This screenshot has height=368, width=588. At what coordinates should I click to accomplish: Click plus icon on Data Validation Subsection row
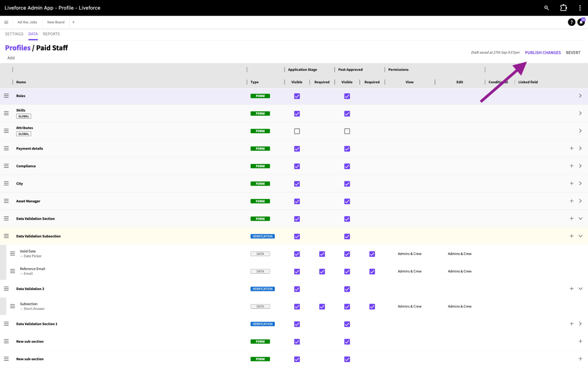(x=572, y=236)
